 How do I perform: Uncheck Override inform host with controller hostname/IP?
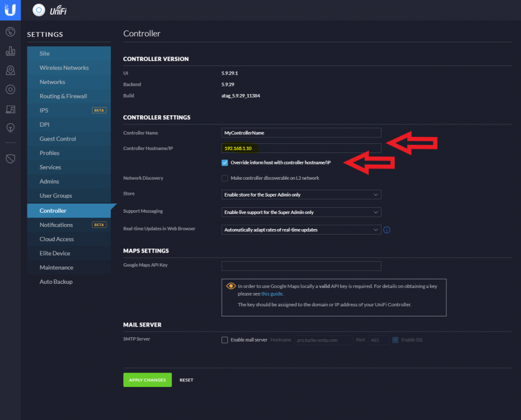225,163
